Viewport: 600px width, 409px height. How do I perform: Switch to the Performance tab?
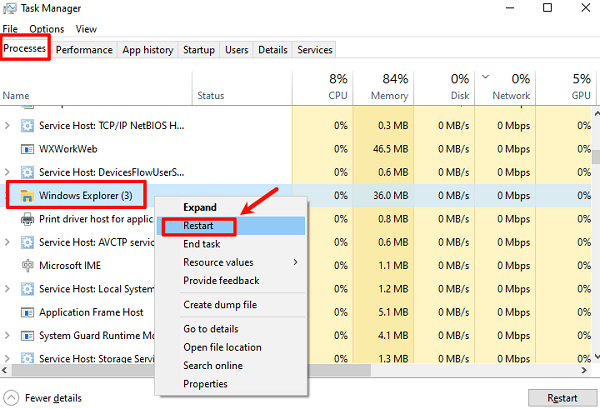pyautogui.click(x=84, y=50)
